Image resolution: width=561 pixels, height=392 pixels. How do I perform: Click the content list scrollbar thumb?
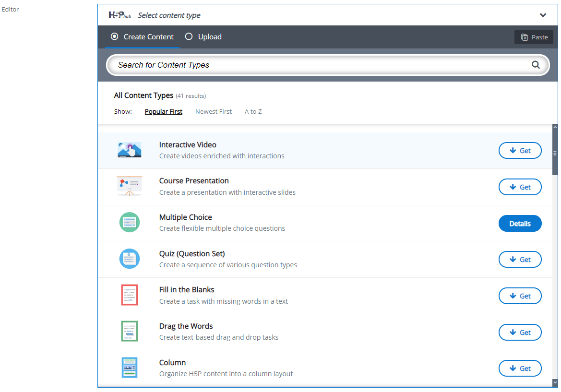coord(555,153)
